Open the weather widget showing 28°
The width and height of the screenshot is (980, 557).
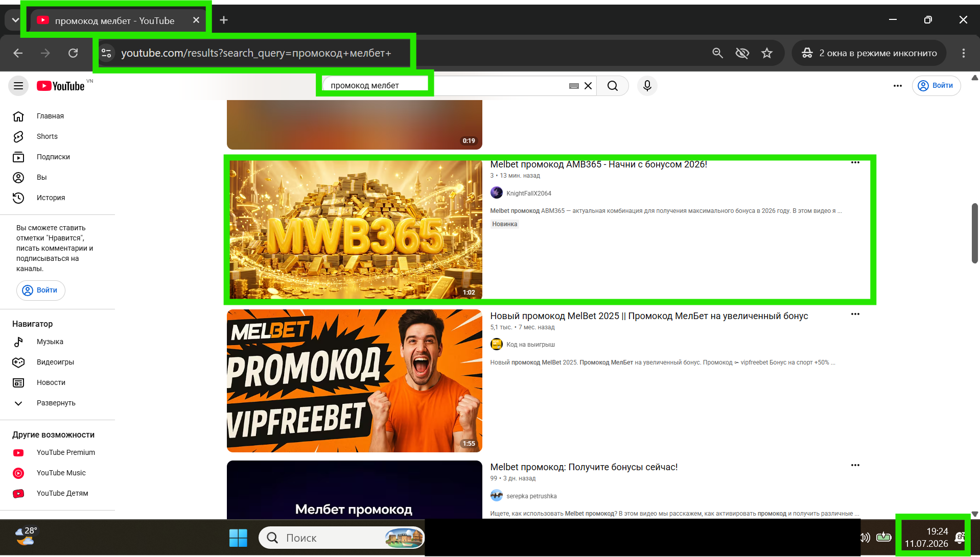coord(26,537)
